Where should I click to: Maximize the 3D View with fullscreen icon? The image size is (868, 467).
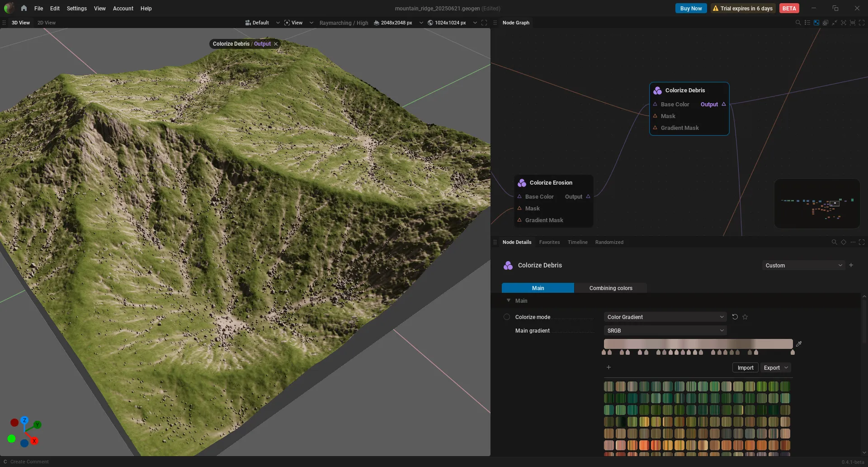tap(484, 23)
